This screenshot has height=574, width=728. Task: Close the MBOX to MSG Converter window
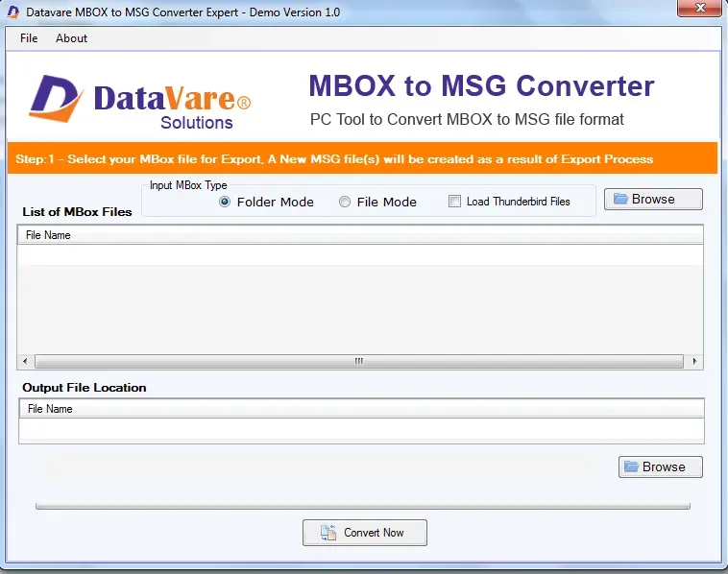(699, 8)
